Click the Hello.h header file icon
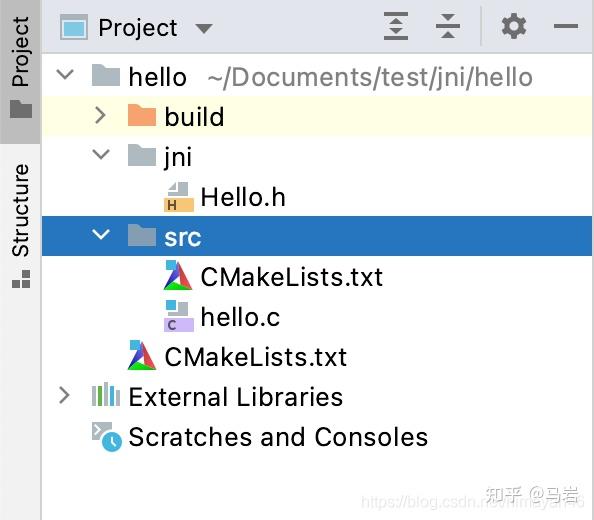This screenshot has height=520, width=594. tap(179, 197)
